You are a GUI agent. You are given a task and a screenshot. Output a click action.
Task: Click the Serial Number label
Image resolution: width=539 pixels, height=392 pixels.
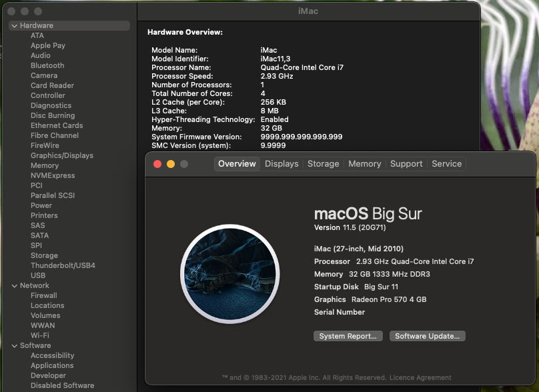click(x=340, y=312)
